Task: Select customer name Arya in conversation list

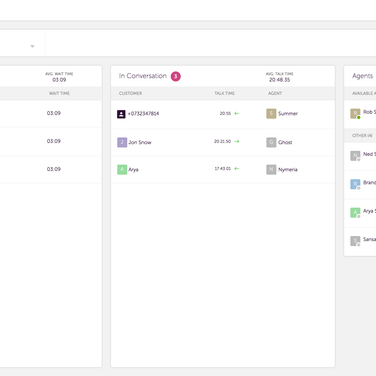Action: pos(133,170)
